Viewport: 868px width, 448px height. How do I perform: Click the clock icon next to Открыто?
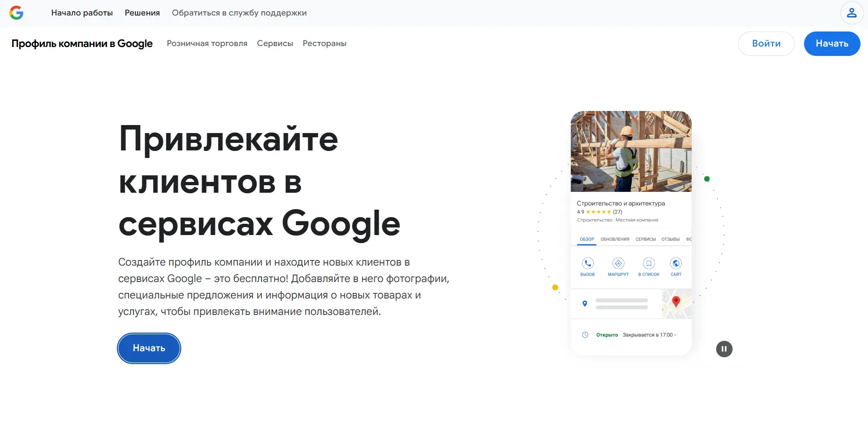pos(585,335)
